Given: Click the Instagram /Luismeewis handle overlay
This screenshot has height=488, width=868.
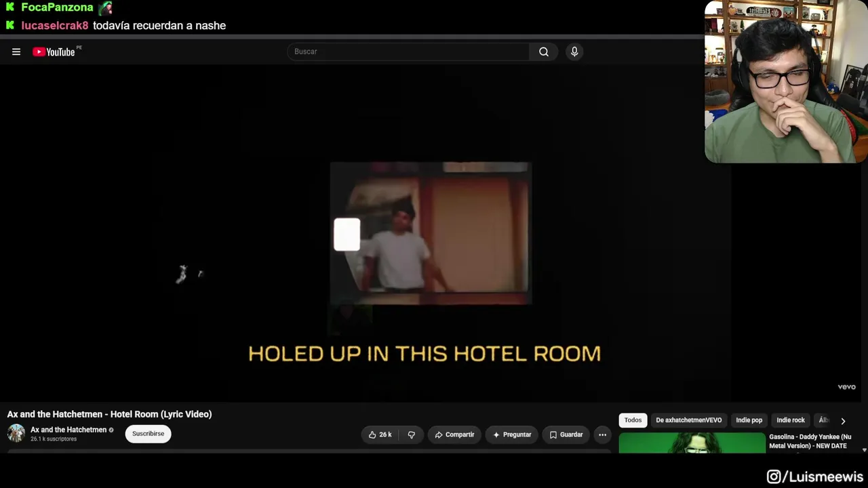Looking at the screenshot, I should [814, 477].
